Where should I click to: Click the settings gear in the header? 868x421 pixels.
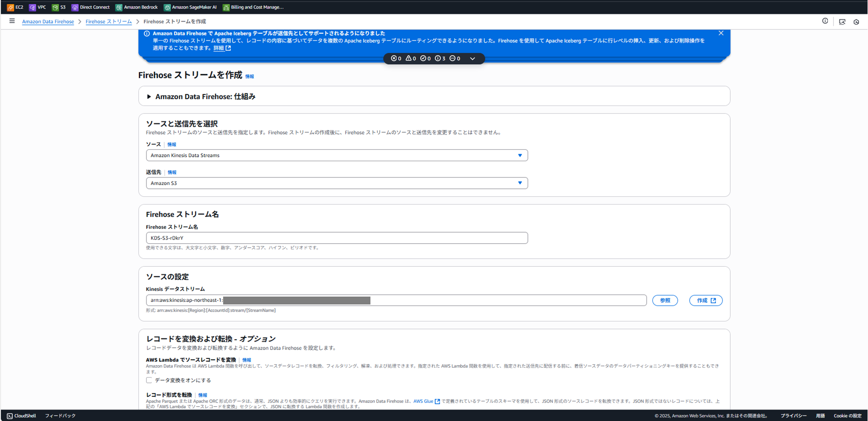click(856, 21)
